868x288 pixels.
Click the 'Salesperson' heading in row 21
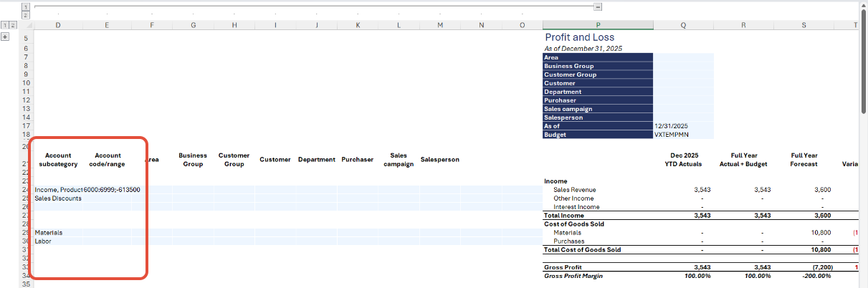[440, 160]
